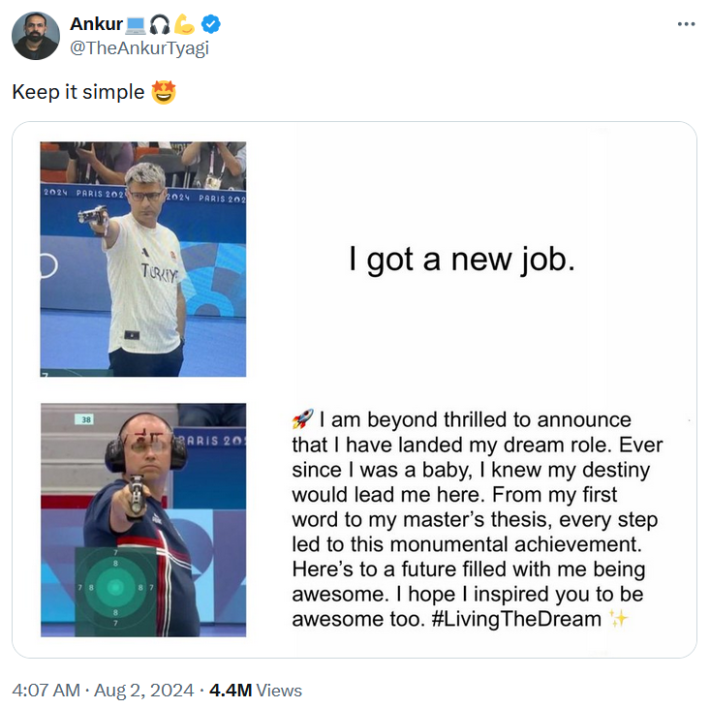The image size is (710, 708).
Task: Click the "Keep it simple" tweet text
Action: pos(78,93)
